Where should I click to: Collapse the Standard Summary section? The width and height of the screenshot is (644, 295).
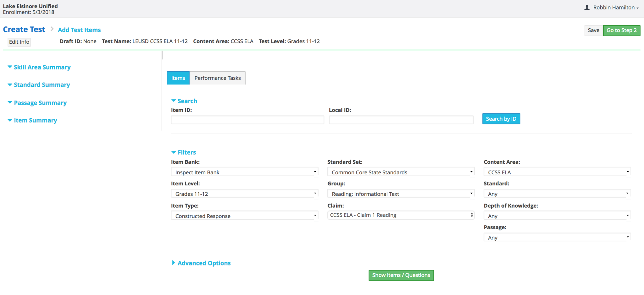tap(39, 85)
